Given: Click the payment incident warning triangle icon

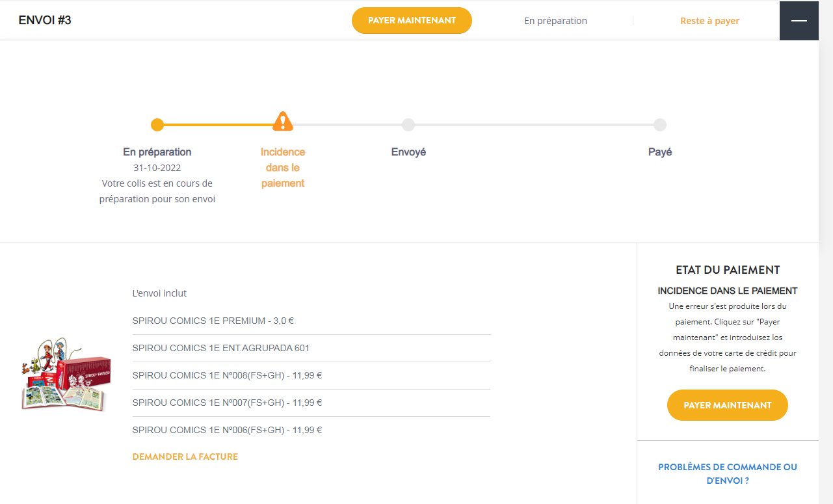Looking at the screenshot, I should point(283,122).
